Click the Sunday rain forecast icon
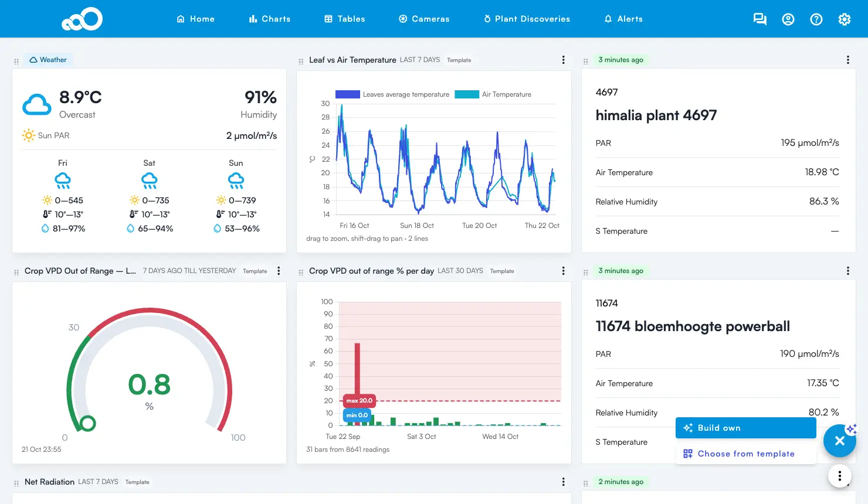The height and width of the screenshot is (504, 868). 236,181
